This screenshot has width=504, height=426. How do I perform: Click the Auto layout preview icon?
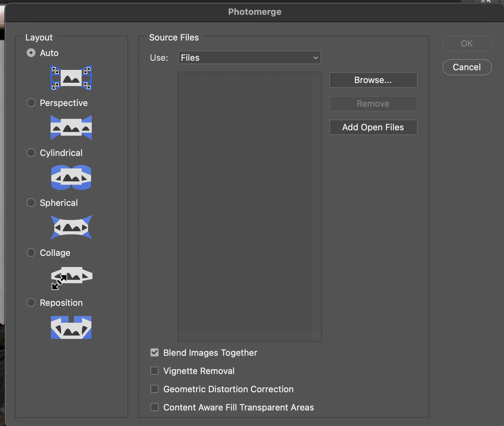coord(71,78)
